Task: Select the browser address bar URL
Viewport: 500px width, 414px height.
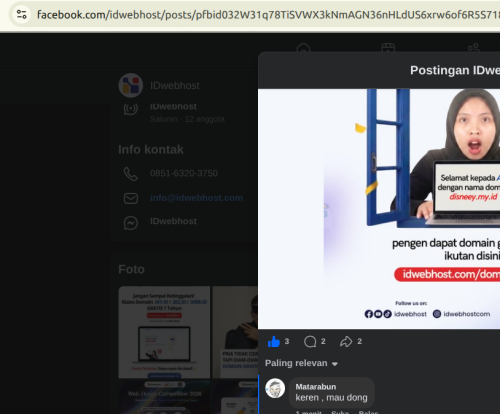Action: pyautogui.click(x=268, y=15)
